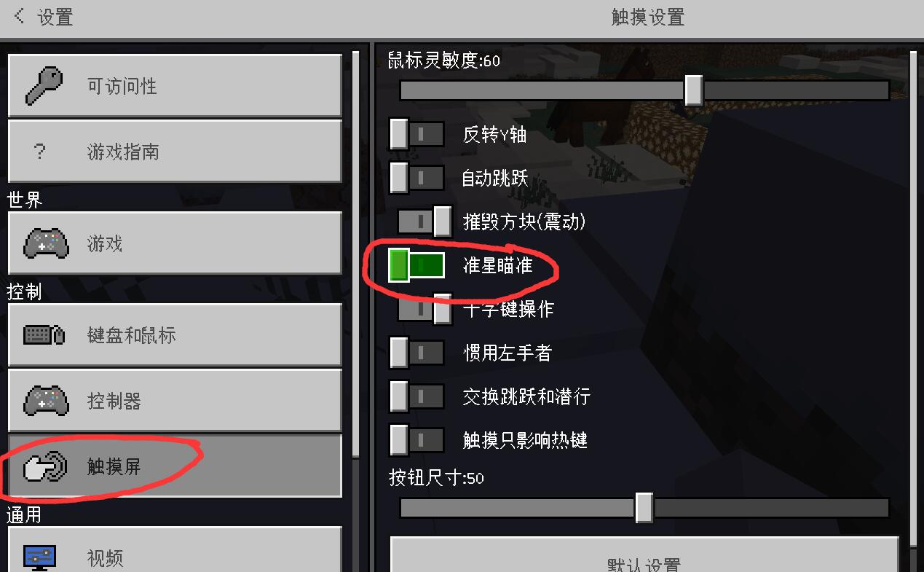924x572 pixels.
Task: Disable the green 准星瞄准 toggle
Action: coord(416,265)
